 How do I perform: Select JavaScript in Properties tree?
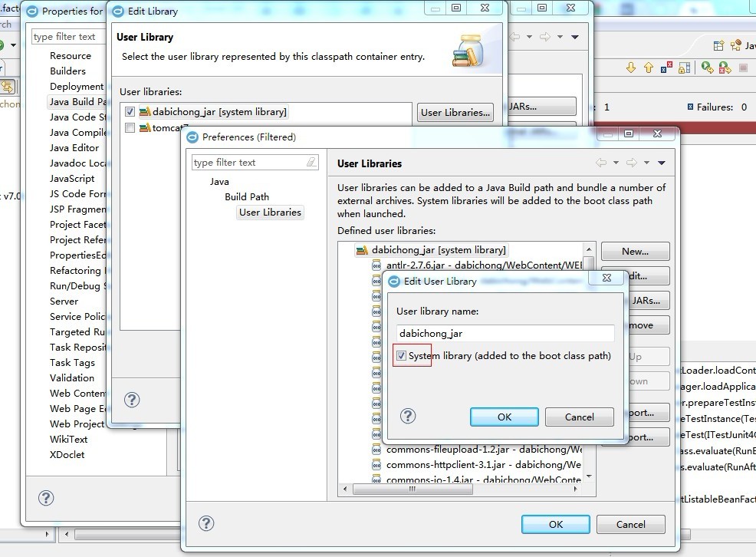point(72,179)
